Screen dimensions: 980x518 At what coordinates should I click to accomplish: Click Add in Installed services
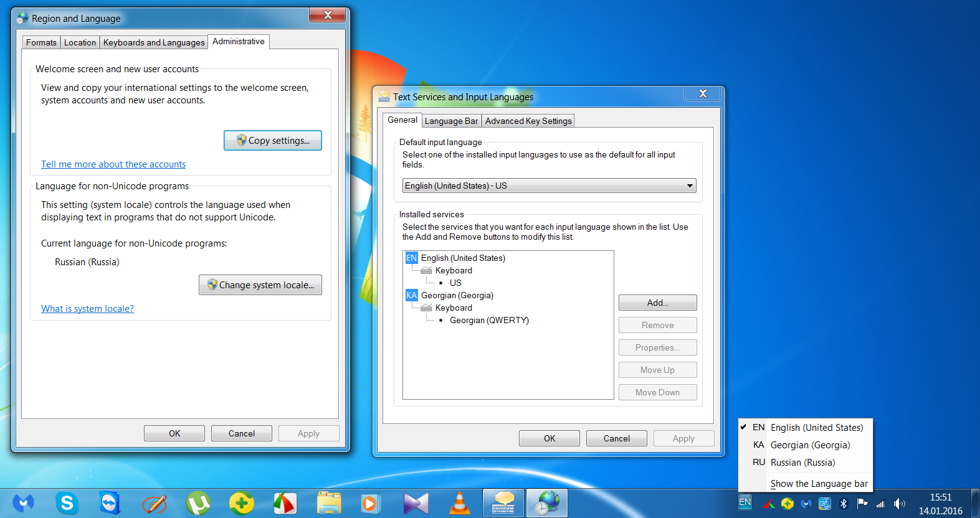pyautogui.click(x=658, y=303)
